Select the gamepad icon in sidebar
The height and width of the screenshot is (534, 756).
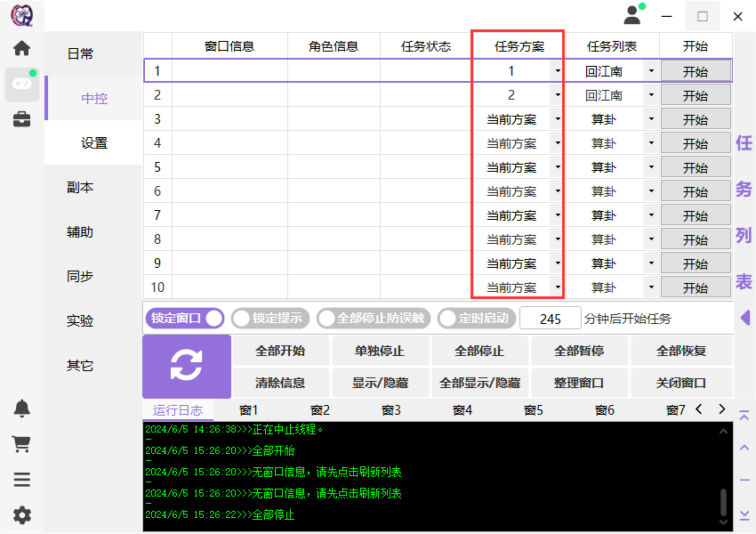(x=21, y=85)
